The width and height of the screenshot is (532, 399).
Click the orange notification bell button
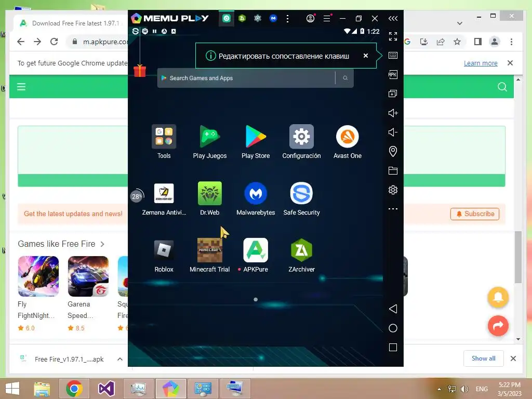pyautogui.click(x=498, y=297)
